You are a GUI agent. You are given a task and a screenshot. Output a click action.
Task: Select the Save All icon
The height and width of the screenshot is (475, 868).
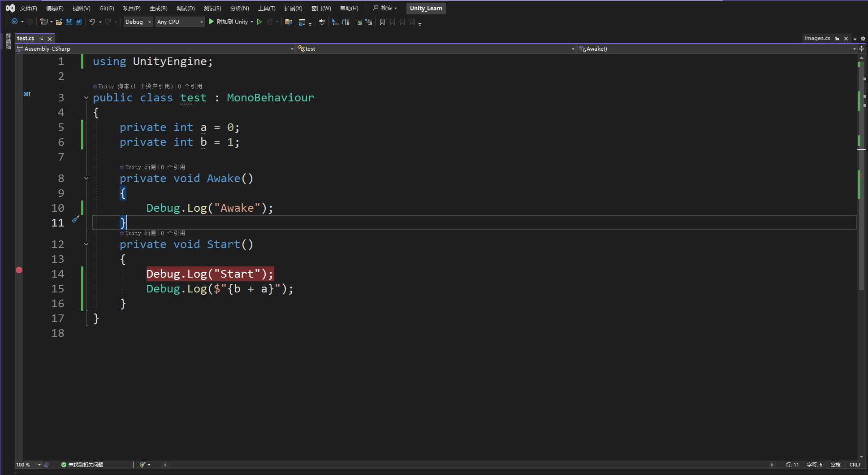pyautogui.click(x=79, y=22)
